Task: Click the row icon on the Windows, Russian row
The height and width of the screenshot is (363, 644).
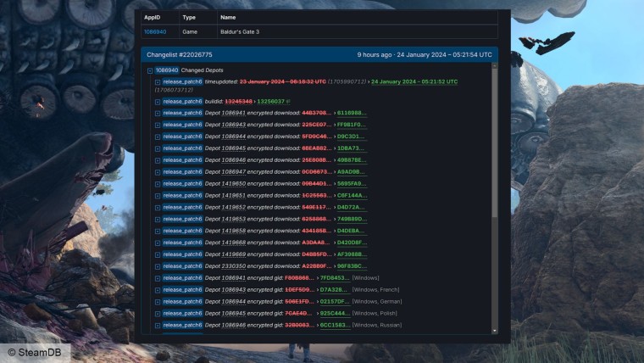Action: tap(158, 325)
